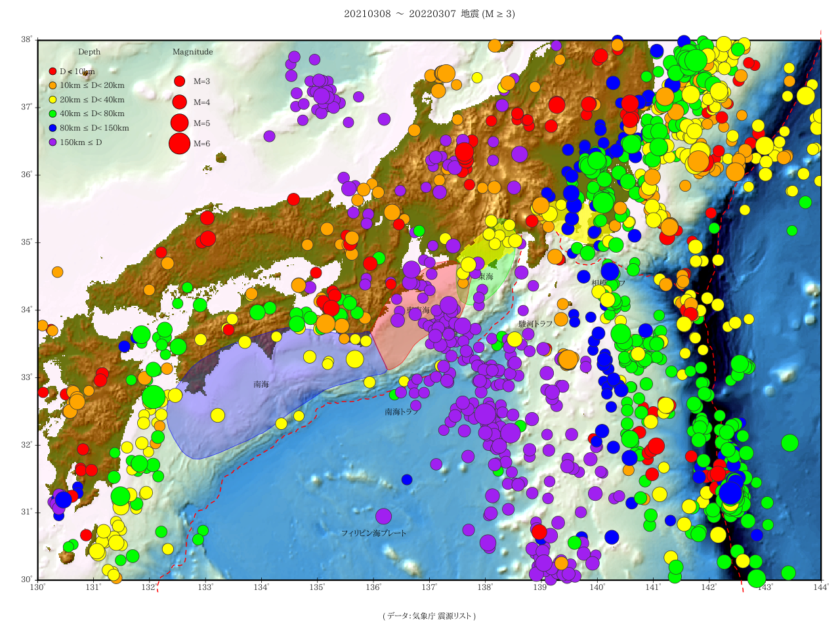Viewport: 840px width, 630px height.
Task: Click the '南海トラフ' trough label
Action: point(402,412)
